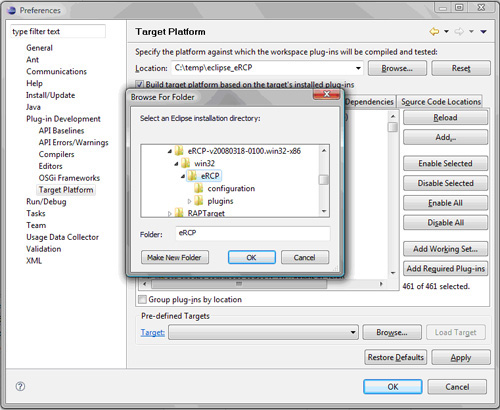Click Enable Selected button
500x410 pixels.
click(445, 163)
